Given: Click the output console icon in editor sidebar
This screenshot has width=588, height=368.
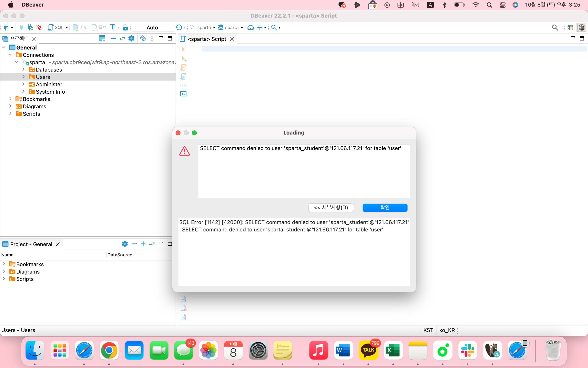Looking at the screenshot, I should pos(184,94).
